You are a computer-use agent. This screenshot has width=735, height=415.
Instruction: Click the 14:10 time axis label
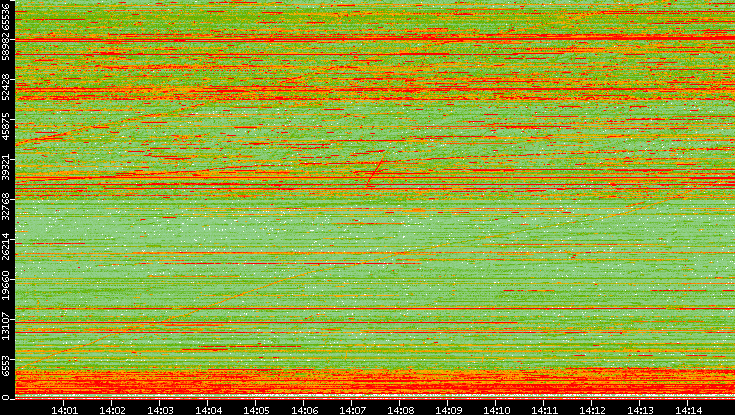(x=496, y=409)
